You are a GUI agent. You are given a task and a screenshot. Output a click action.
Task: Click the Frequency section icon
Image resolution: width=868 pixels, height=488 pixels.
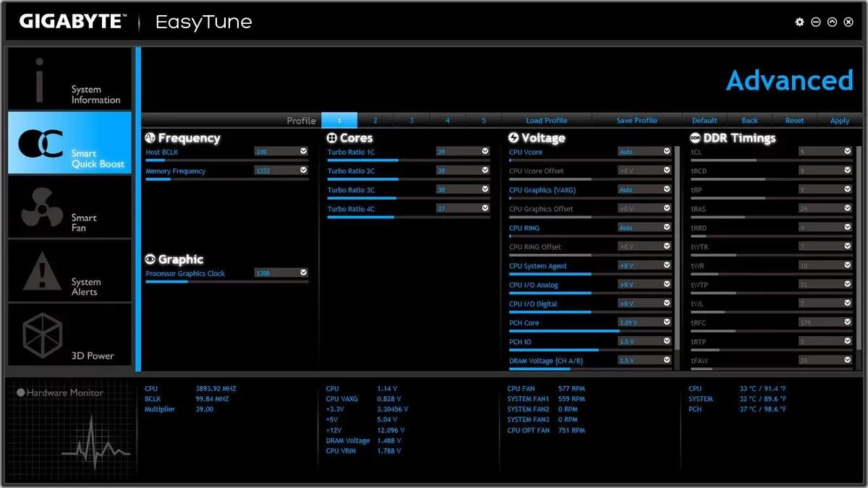pyautogui.click(x=150, y=137)
